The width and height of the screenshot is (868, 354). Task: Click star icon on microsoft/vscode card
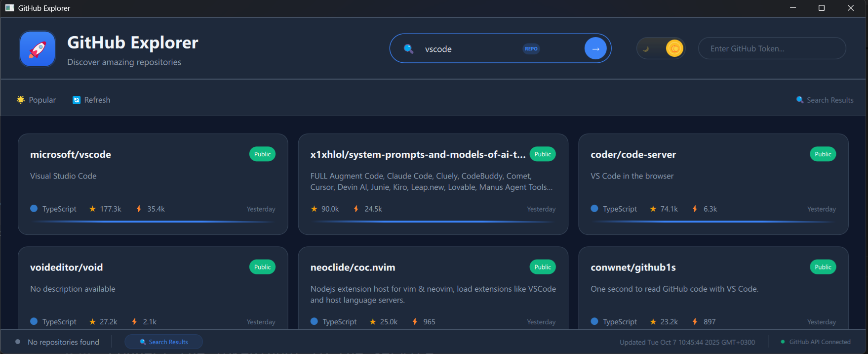[x=92, y=209]
